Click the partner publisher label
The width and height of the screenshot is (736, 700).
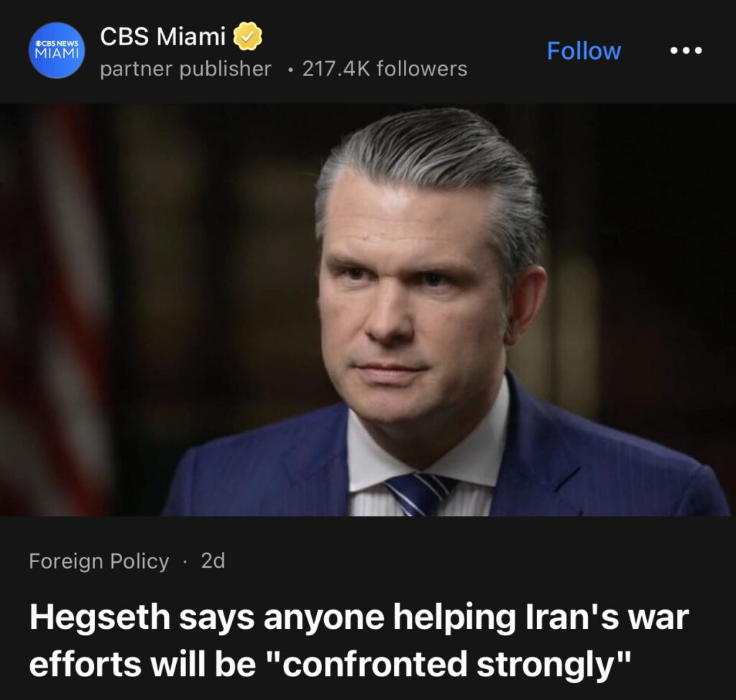(186, 69)
